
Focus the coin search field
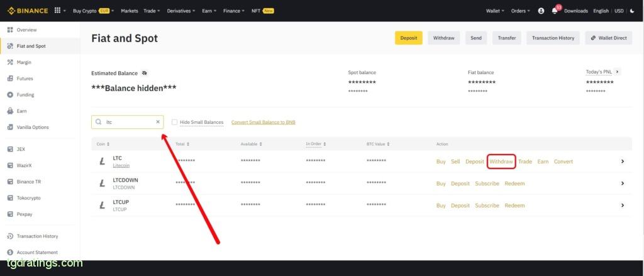pyautogui.click(x=127, y=122)
